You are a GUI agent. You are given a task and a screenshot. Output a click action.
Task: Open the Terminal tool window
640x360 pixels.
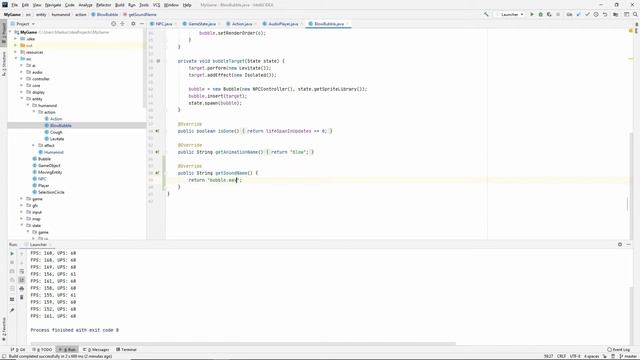tap(126, 350)
